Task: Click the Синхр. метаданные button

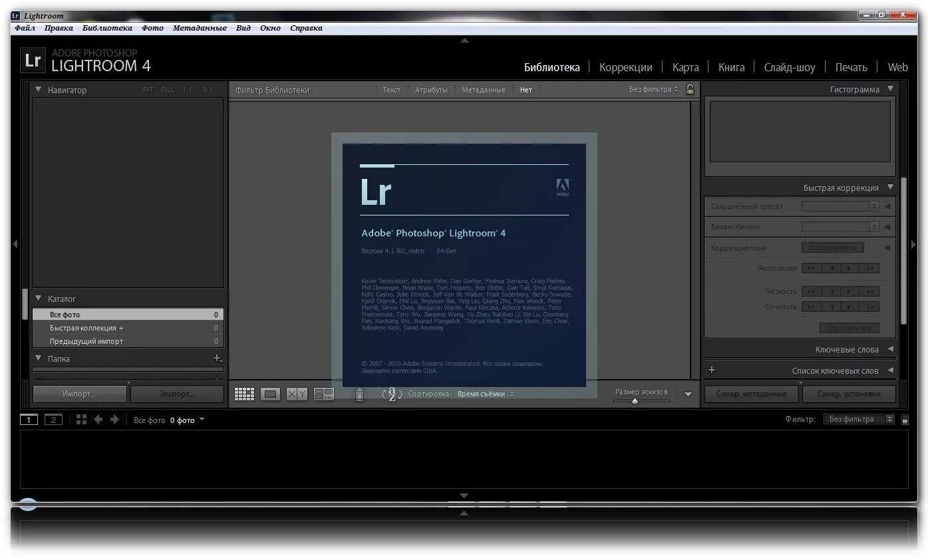Action: pyautogui.click(x=751, y=394)
